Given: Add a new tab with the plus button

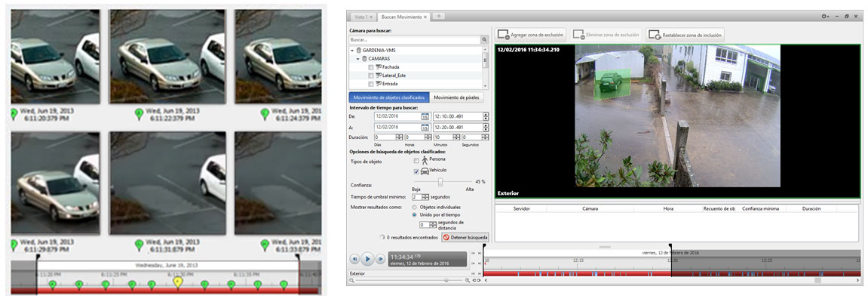Looking at the screenshot, I should pos(440,16).
